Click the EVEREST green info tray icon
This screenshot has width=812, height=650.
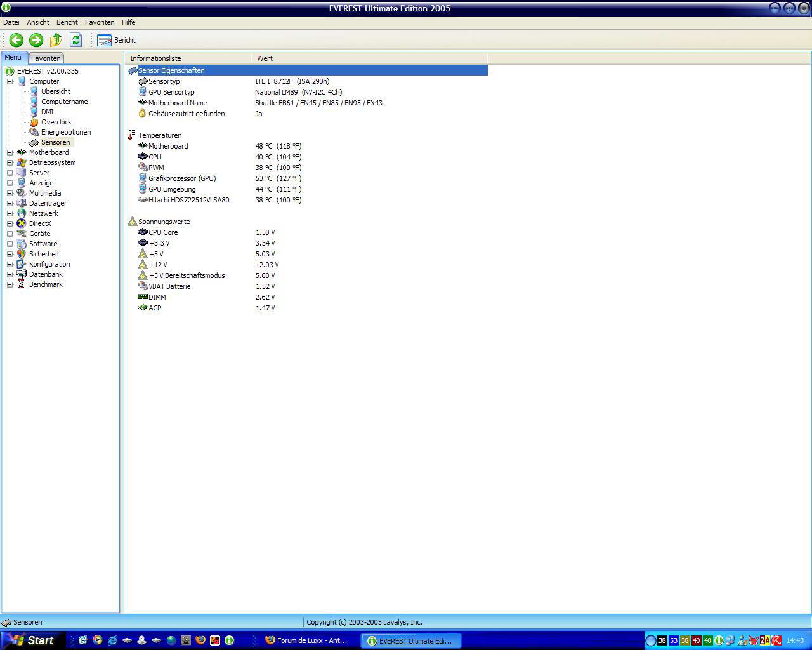click(x=719, y=640)
